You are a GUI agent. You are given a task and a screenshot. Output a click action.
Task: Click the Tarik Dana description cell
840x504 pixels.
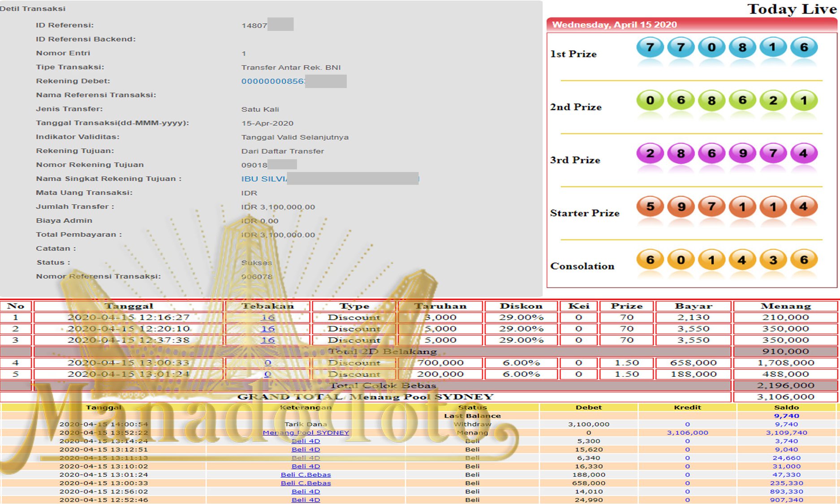point(306,424)
